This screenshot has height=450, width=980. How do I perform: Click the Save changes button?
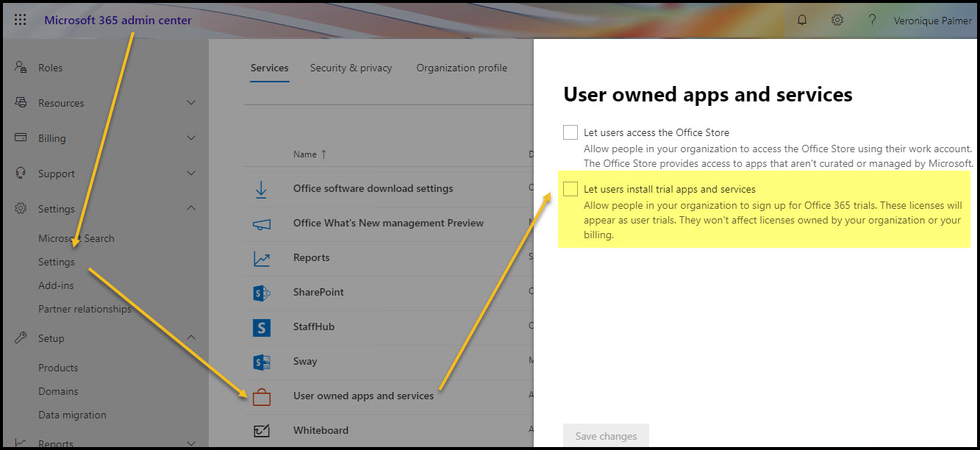pyautogui.click(x=606, y=435)
